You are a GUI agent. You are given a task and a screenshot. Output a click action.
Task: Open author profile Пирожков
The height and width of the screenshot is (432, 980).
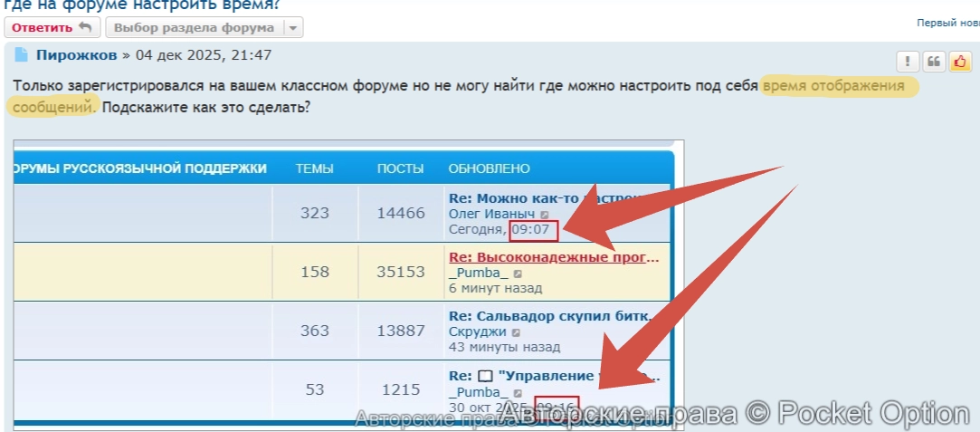coord(76,55)
